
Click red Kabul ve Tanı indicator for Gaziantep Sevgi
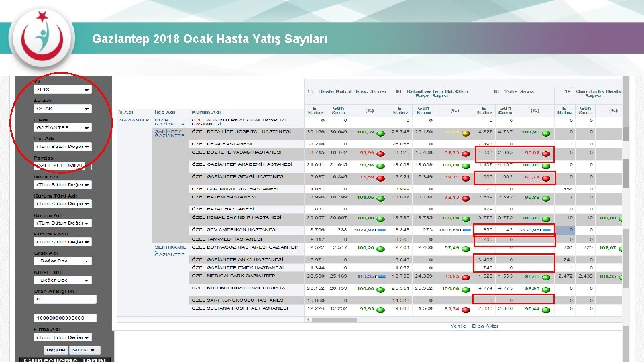point(466,178)
